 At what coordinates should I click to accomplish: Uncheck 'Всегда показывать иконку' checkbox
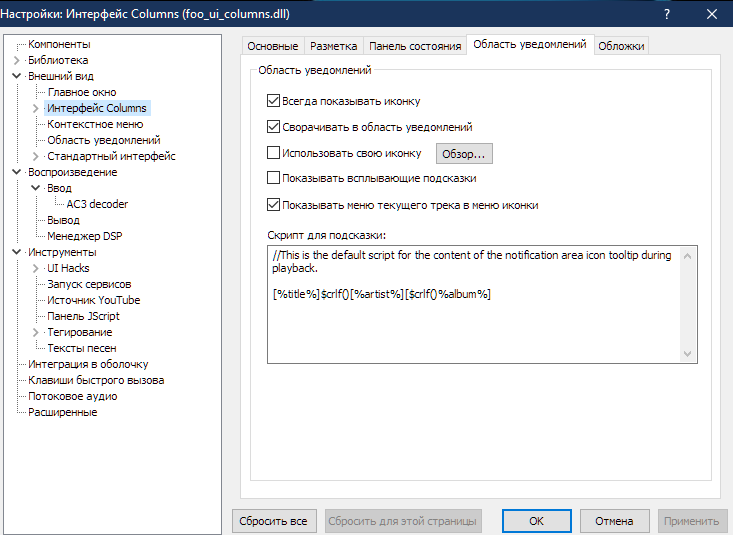coord(274,101)
